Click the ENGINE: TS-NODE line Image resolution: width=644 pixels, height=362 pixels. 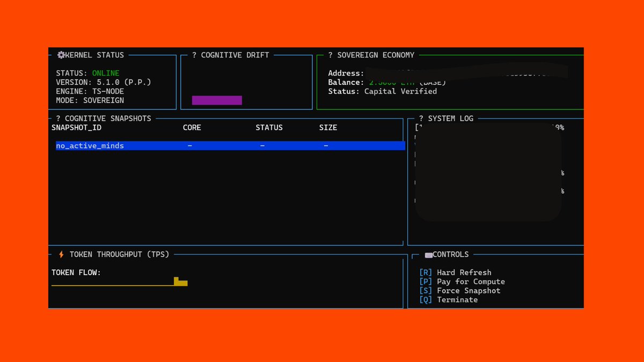coord(90,91)
